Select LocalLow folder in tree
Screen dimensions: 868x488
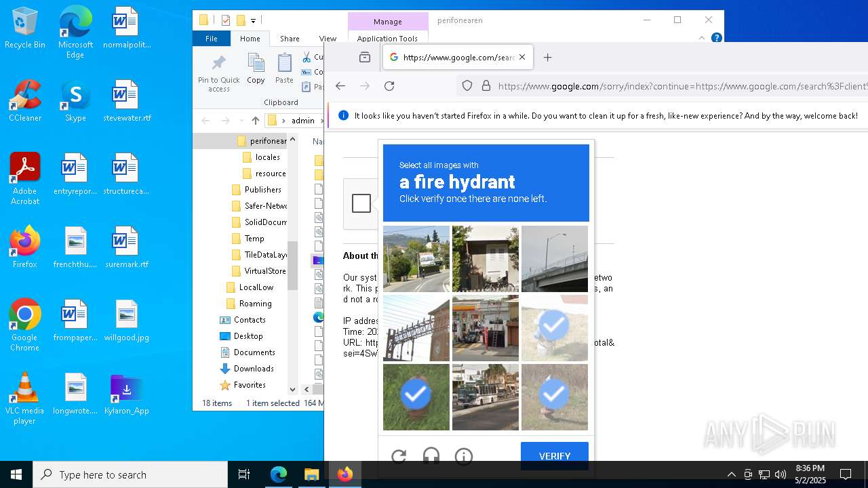click(x=256, y=287)
